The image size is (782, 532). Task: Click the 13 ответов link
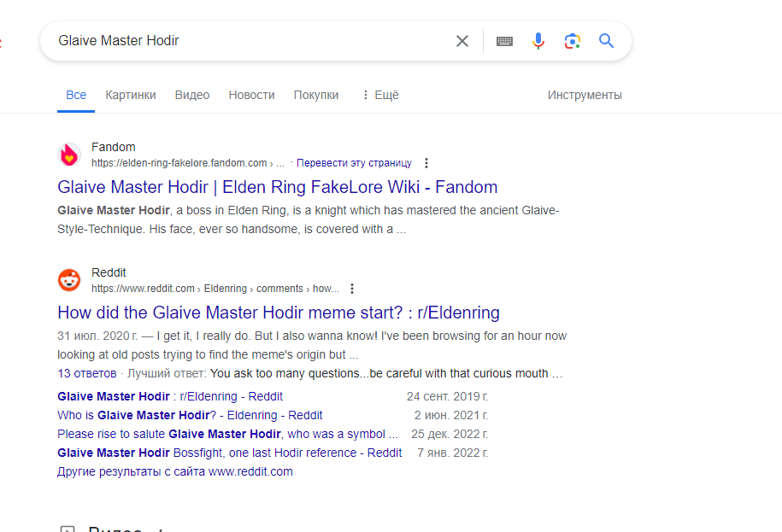click(87, 373)
